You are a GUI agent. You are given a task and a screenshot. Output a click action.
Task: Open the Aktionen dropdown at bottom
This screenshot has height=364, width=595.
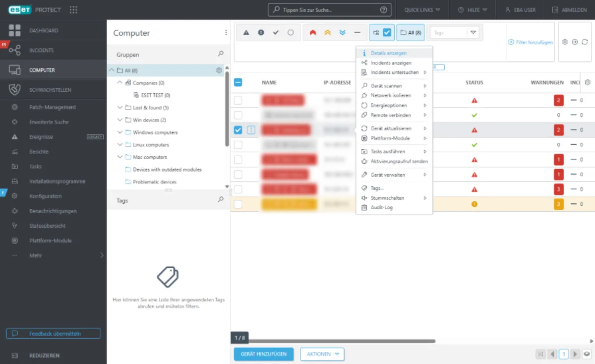(x=322, y=354)
